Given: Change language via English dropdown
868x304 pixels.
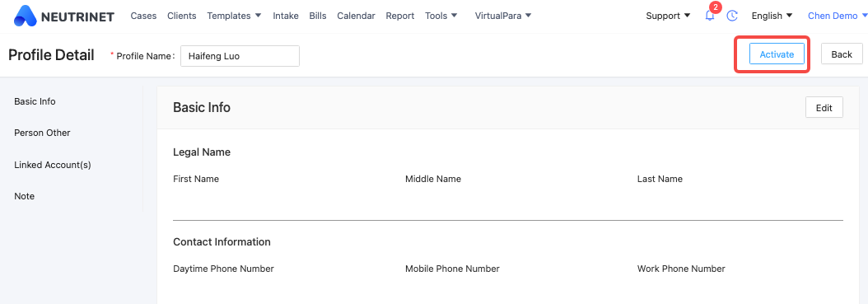Looking at the screenshot, I should [x=772, y=16].
